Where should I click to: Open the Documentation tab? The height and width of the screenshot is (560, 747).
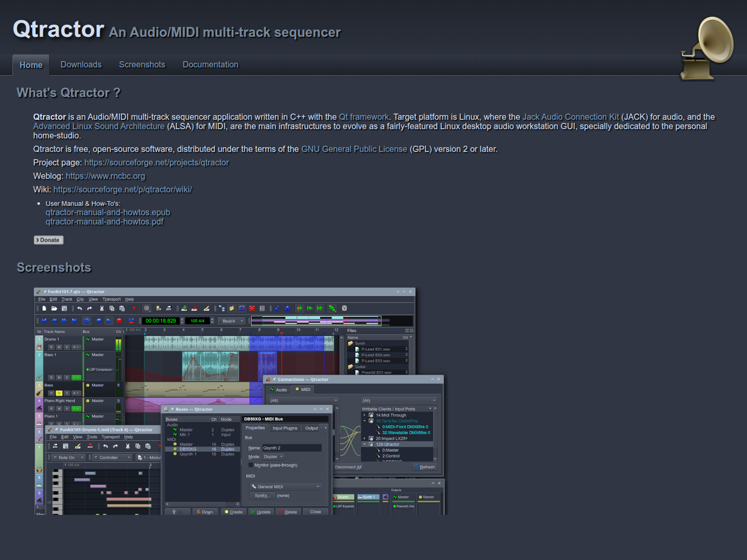211,64
